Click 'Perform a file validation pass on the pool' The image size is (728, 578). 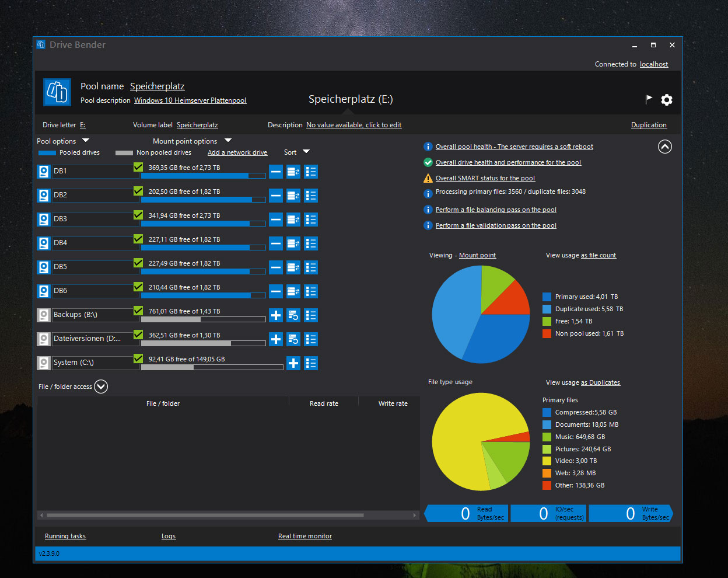click(x=496, y=225)
